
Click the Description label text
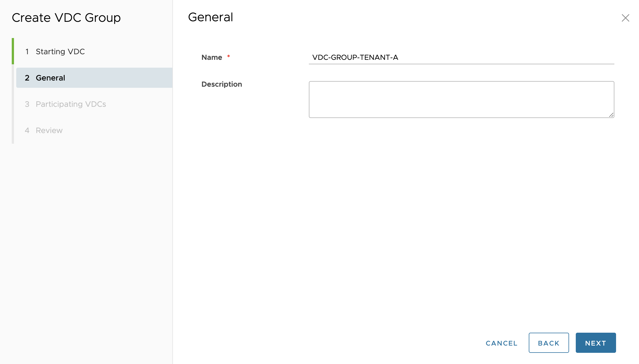pos(222,84)
